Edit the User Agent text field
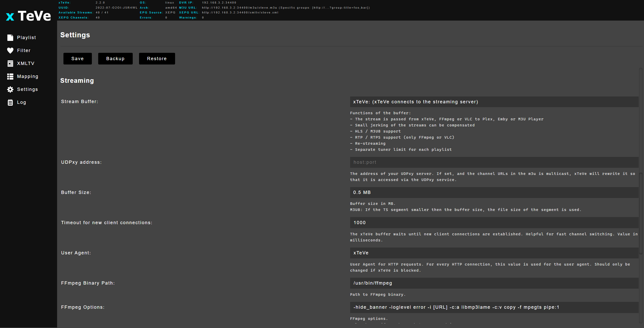The height and width of the screenshot is (328, 644). pyautogui.click(x=494, y=253)
